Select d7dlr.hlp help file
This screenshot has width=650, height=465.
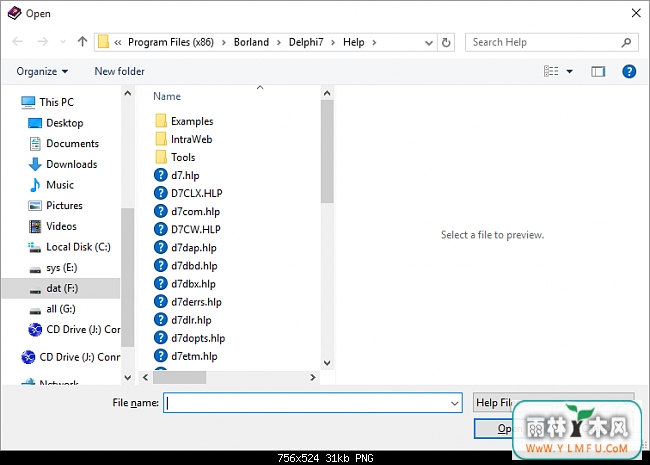(191, 320)
